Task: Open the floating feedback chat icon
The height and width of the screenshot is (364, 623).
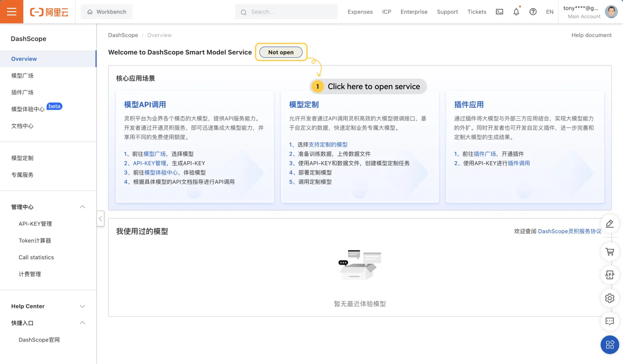Action: coord(609,322)
